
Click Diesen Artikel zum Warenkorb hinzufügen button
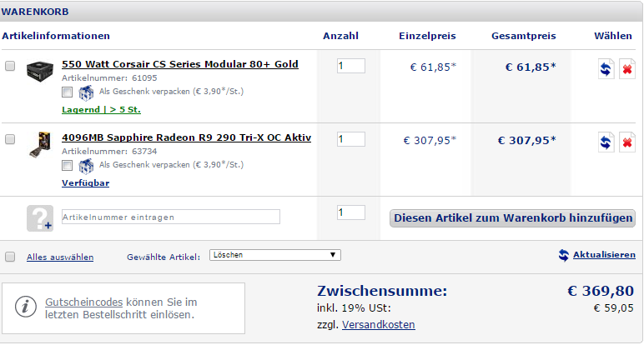(x=512, y=217)
